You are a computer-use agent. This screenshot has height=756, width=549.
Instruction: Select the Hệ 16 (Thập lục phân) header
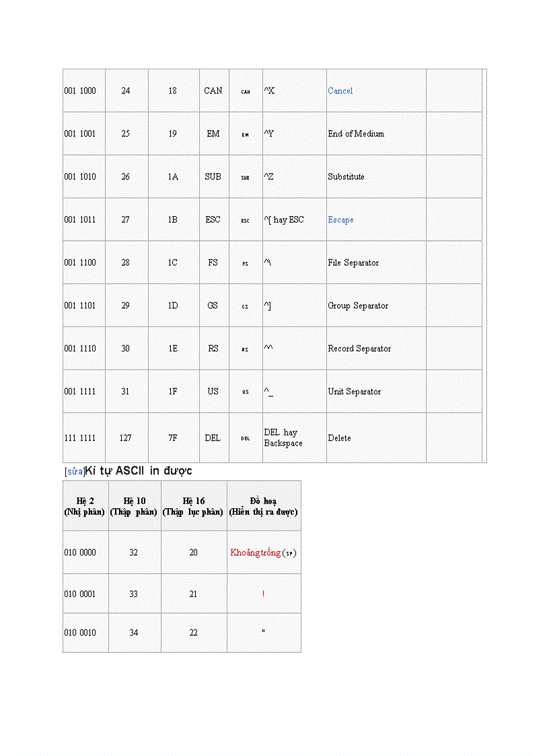click(193, 506)
